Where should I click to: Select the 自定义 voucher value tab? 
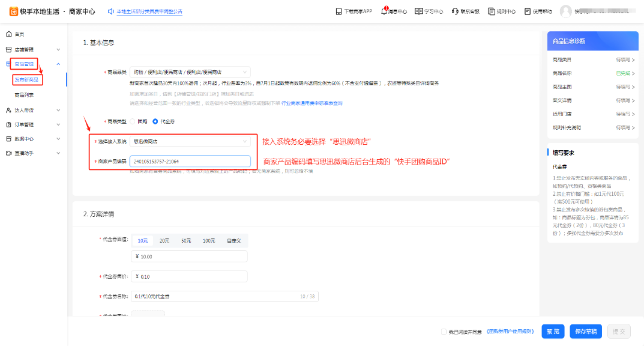pyautogui.click(x=233, y=241)
